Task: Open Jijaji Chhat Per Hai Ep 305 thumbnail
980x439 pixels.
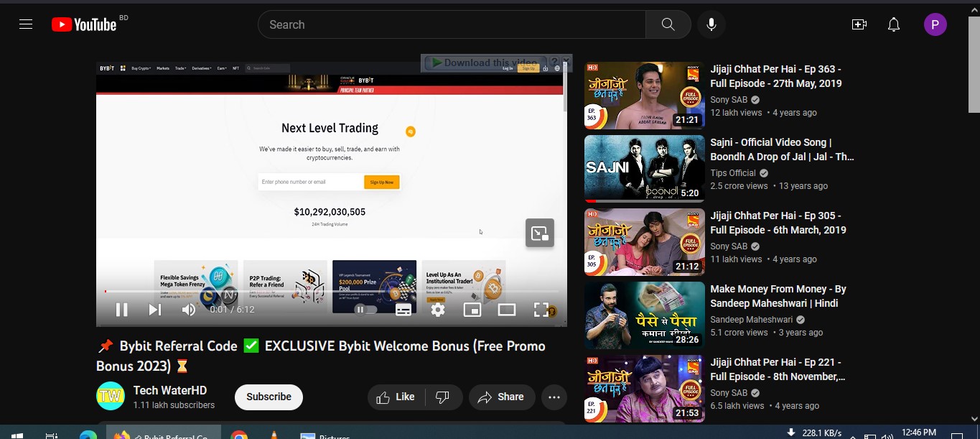Action: coord(645,242)
